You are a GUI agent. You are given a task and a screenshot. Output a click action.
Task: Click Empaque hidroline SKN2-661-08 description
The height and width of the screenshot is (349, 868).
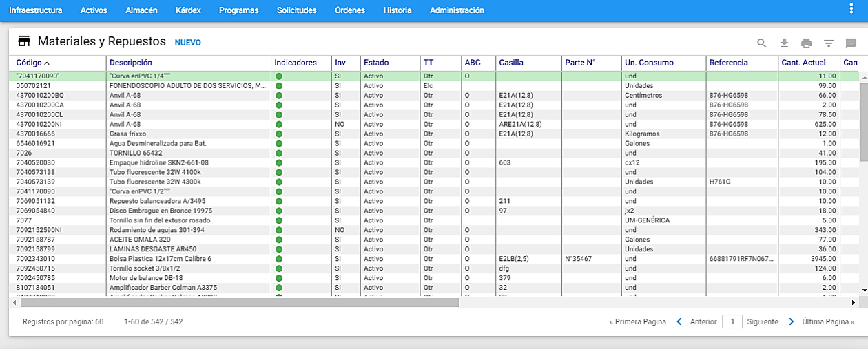[x=158, y=163]
